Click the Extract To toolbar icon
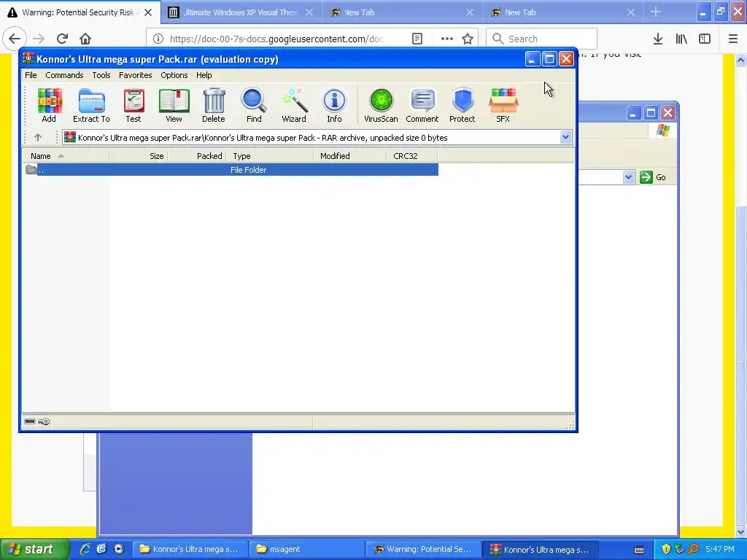Viewport: 747px width, 560px height. point(91,105)
